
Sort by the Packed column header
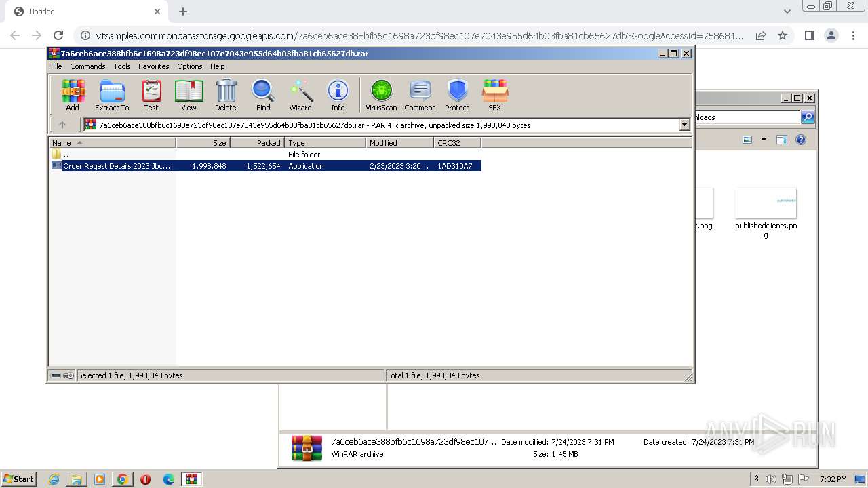(258, 142)
